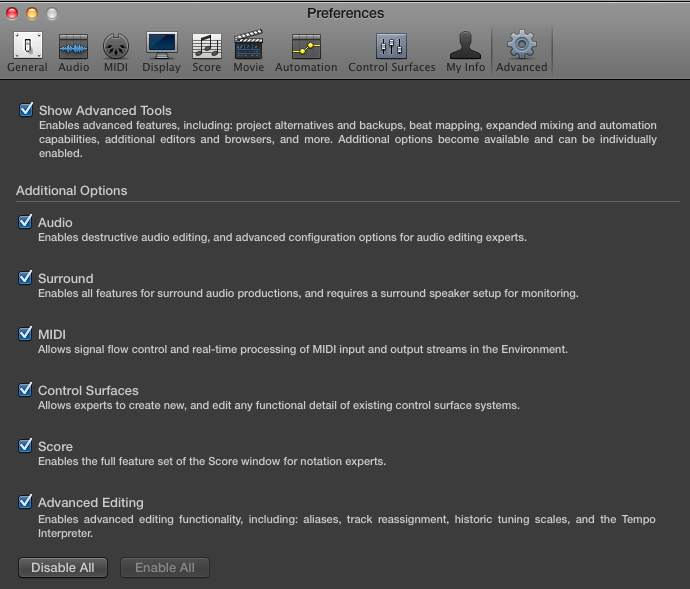
Task: Click the Preferences window title
Action: [x=345, y=13]
